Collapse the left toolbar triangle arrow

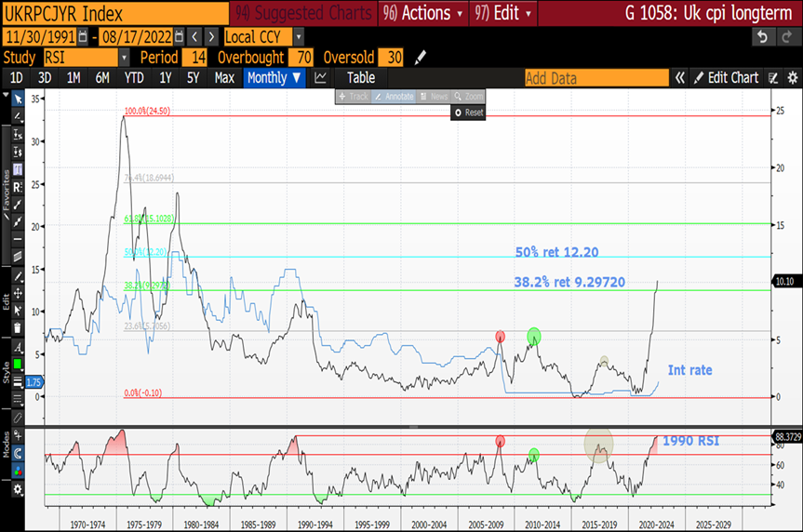click(6, 95)
